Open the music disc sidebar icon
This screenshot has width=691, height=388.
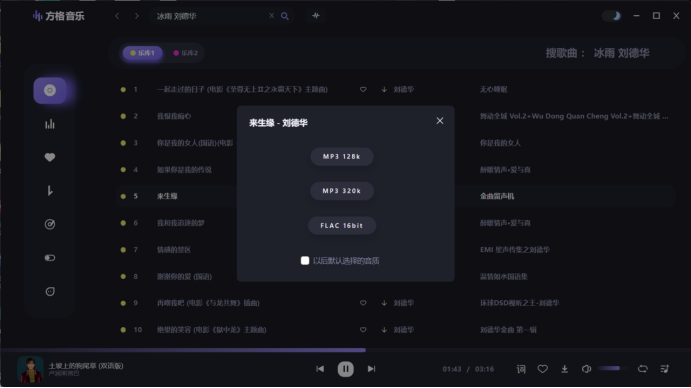pyautogui.click(x=50, y=90)
